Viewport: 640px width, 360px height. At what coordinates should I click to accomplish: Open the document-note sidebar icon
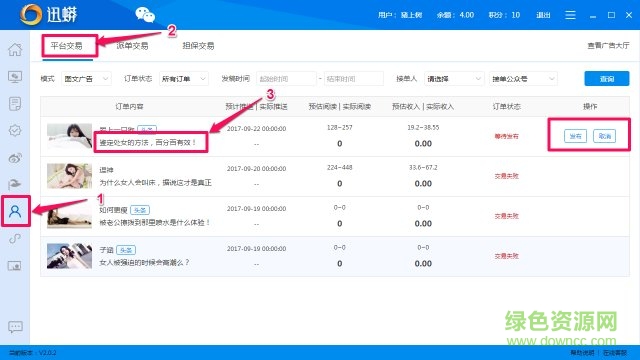pyautogui.click(x=15, y=104)
